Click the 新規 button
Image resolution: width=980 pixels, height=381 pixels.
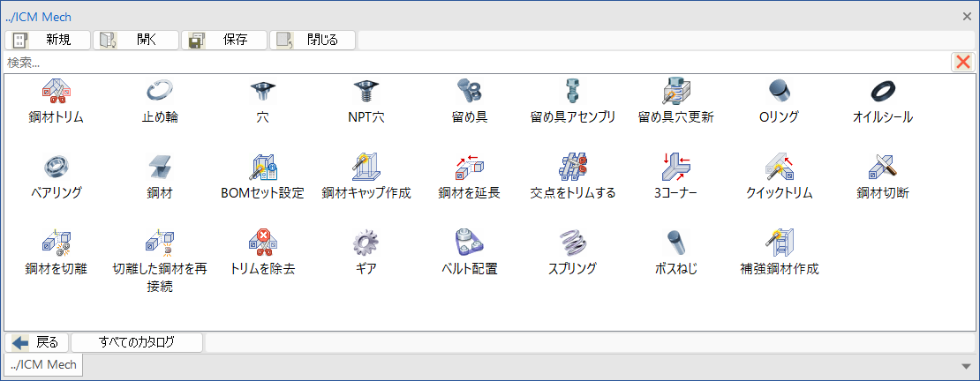click(48, 40)
